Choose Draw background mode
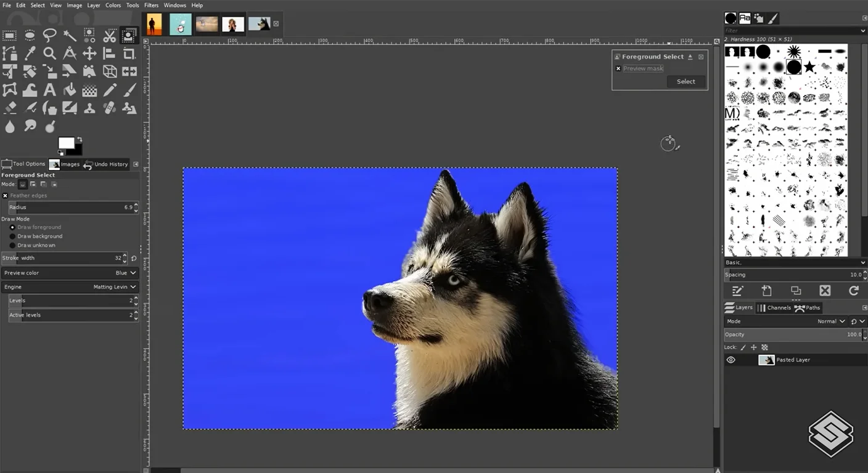The image size is (868, 473). point(12,236)
